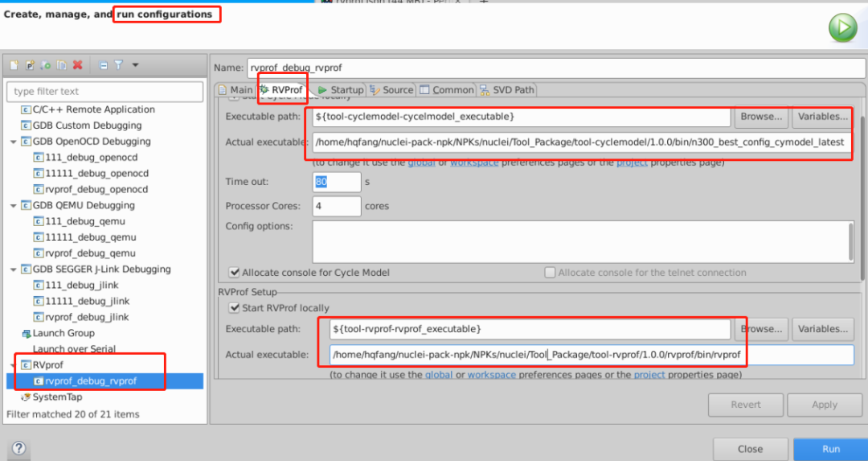Collapse the GDB OpenOCD Debugging tree node

[x=14, y=142]
